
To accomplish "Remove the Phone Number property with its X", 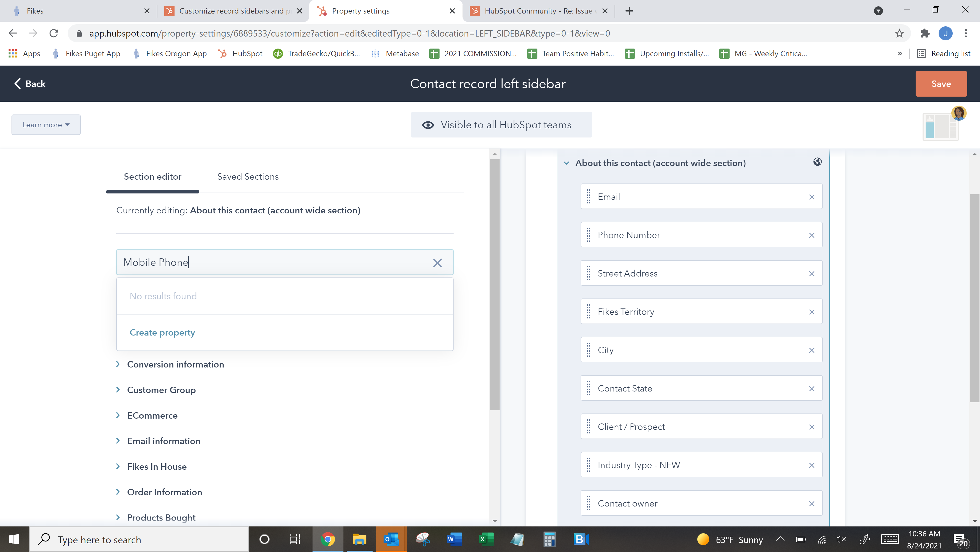I will [x=812, y=235].
